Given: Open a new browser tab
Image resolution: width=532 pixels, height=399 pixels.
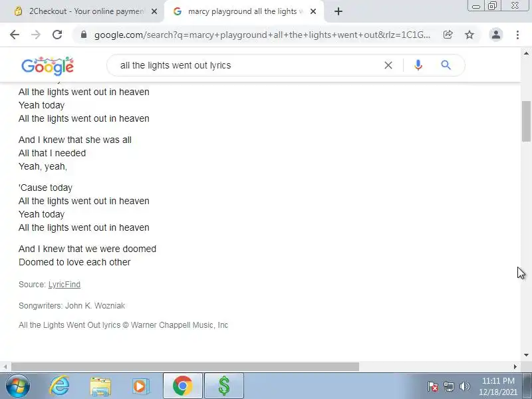Looking at the screenshot, I should (338, 11).
